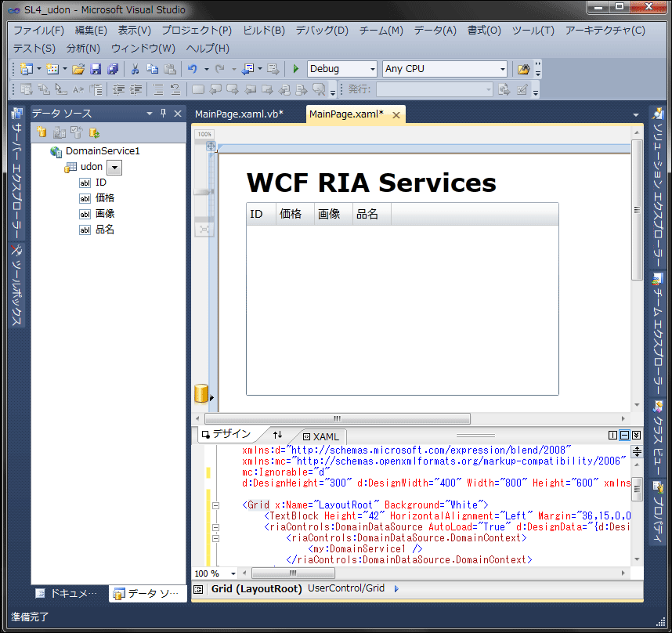The width and height of the screenshot is (672, 633).
Task: Open the Any CPU platform dropdown
Action: click(x=503, y=69)
